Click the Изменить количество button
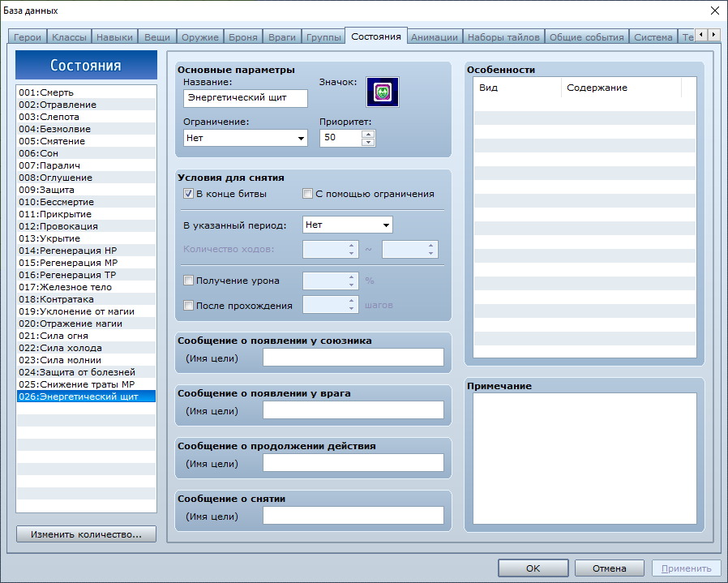This screenshot has width=728, height=583. click(x=87, y=534)
